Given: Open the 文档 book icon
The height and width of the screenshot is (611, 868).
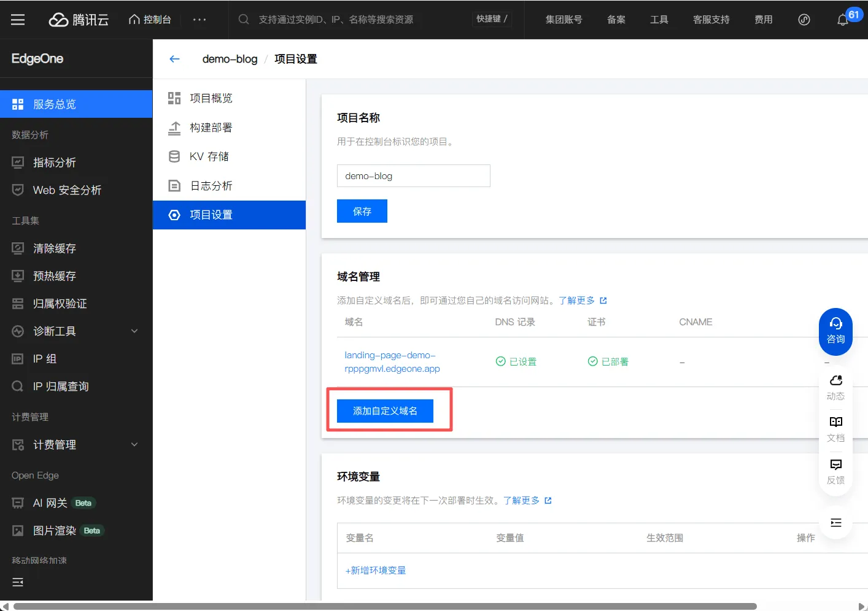Looking at the screenshot, I should point(835,429).
